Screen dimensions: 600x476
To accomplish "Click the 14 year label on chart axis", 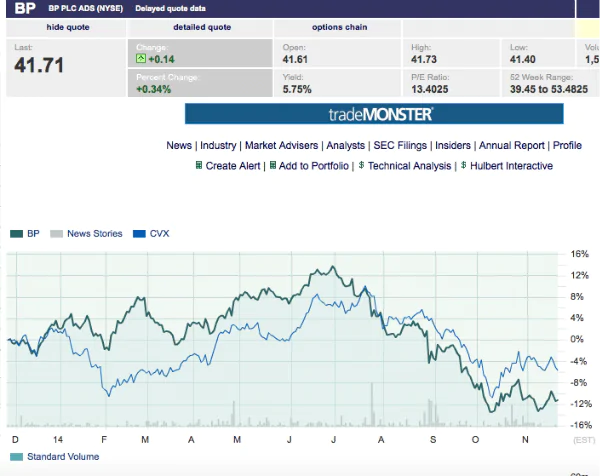I will coord(58,440).
